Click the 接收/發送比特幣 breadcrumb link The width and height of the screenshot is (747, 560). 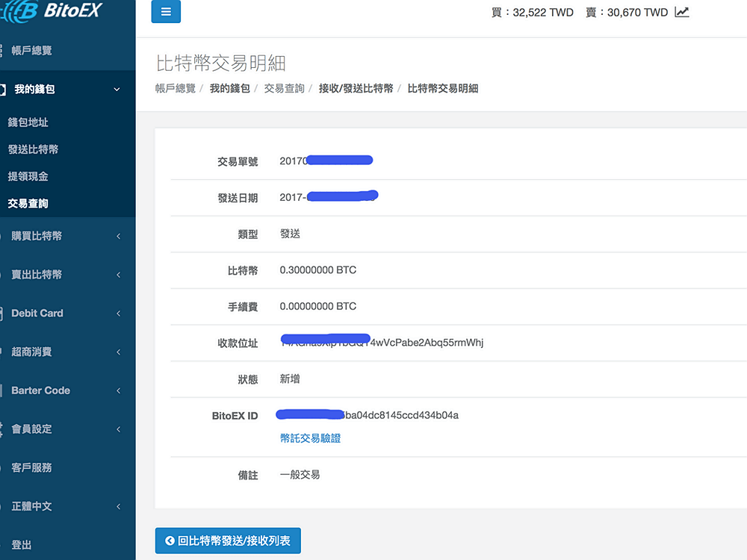coord(356,88)
